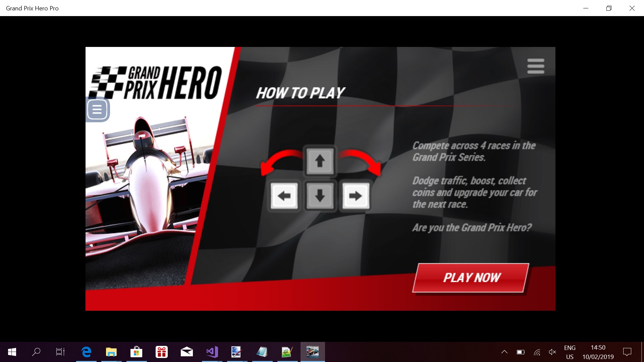The height and width of the screenshot is (362, 644).
Task: Open the Action Center notifications
Action: click(x=627, y=352)
